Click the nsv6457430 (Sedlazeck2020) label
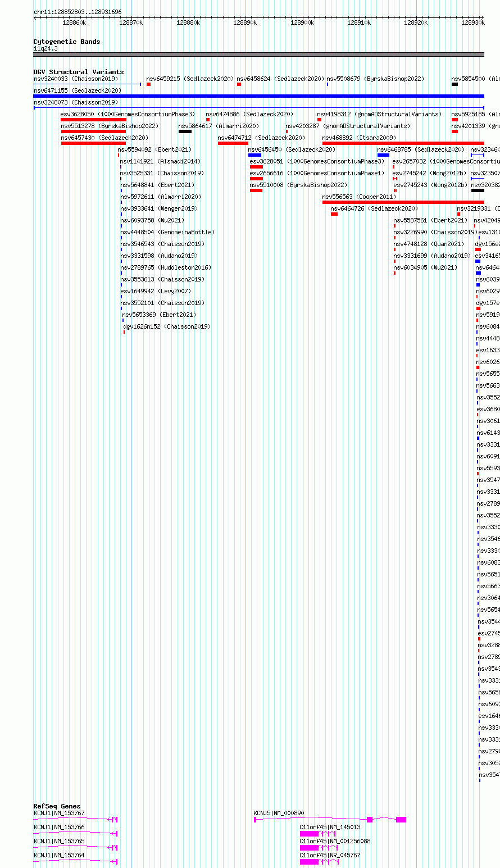Viewport: 500px width, 868px height. (x=104, y=138)
